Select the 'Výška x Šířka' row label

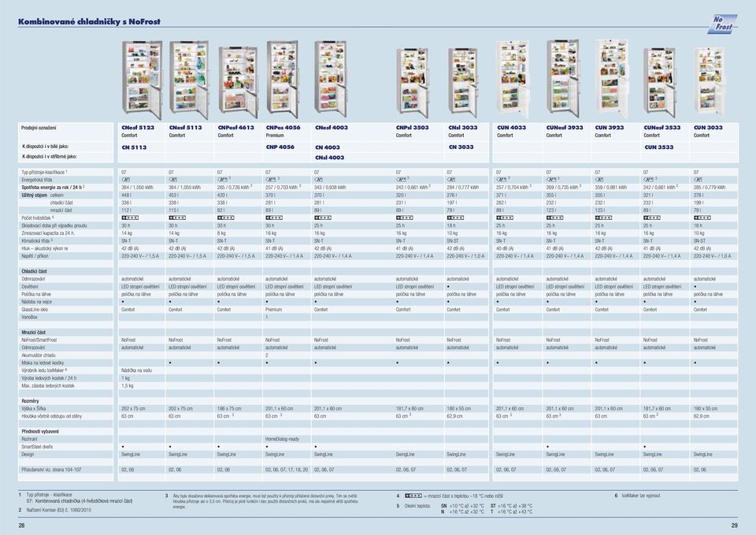point(33,409)
